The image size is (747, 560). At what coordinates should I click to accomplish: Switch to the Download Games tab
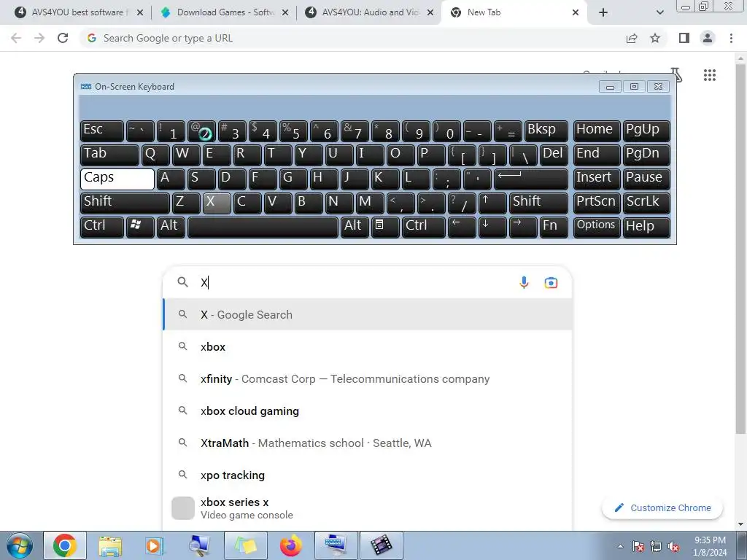coord(225,12)
